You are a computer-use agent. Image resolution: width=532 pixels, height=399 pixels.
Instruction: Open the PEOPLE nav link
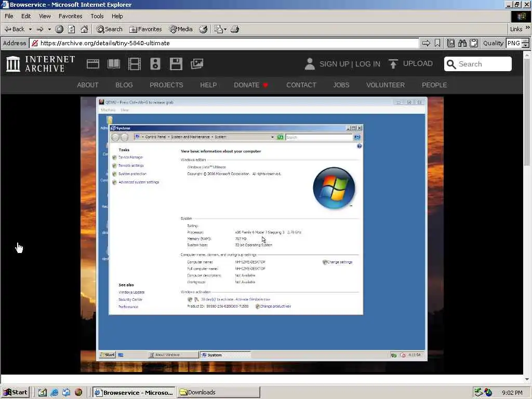[x=434, y=85]
